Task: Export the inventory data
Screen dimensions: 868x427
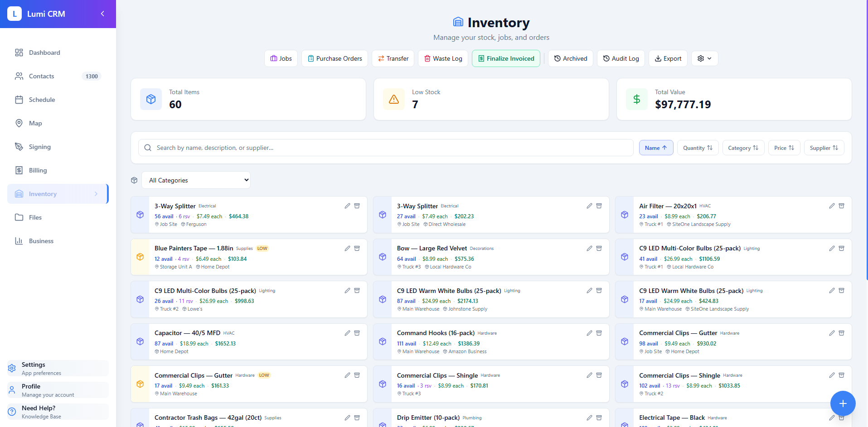Action: [x=668, y=58]
